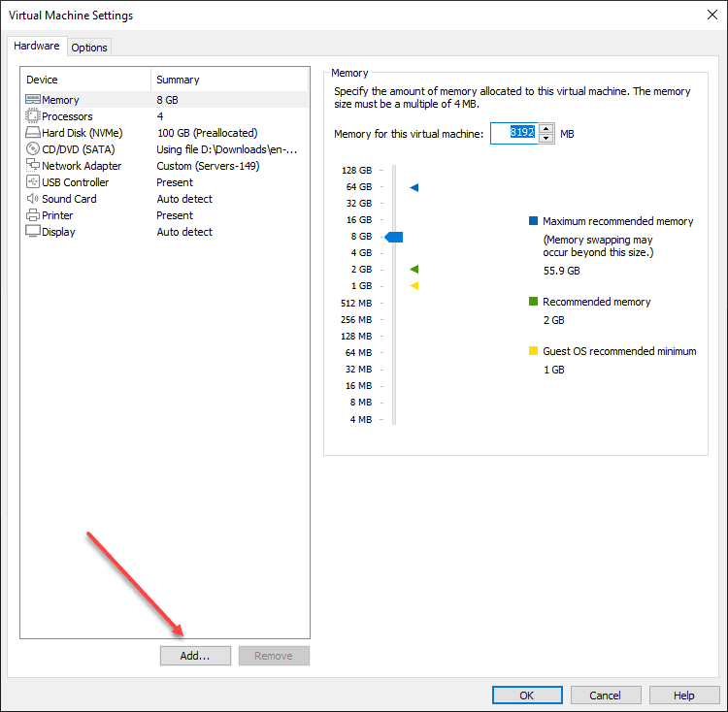The image size is (728, 712).
Task: Click the USB Controller icon
Action: coord(32,181)
